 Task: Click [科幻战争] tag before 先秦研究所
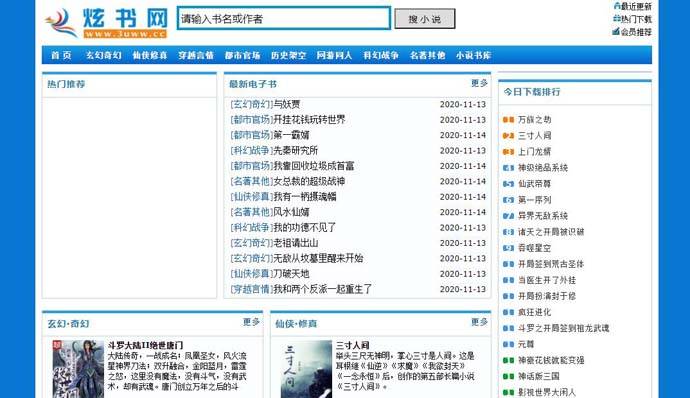tap(252, 151)
